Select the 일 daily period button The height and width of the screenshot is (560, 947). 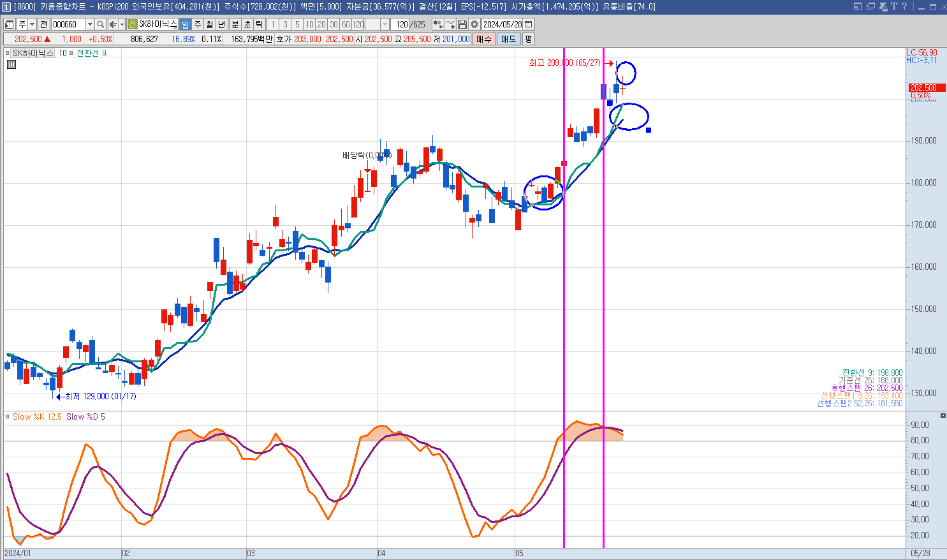[x=185, y=24]
